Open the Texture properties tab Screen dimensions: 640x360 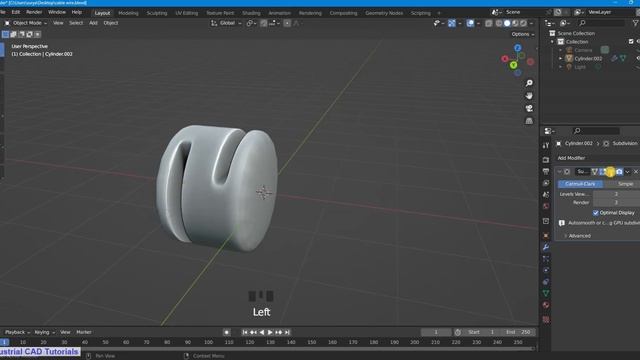(x=546, y=320)
